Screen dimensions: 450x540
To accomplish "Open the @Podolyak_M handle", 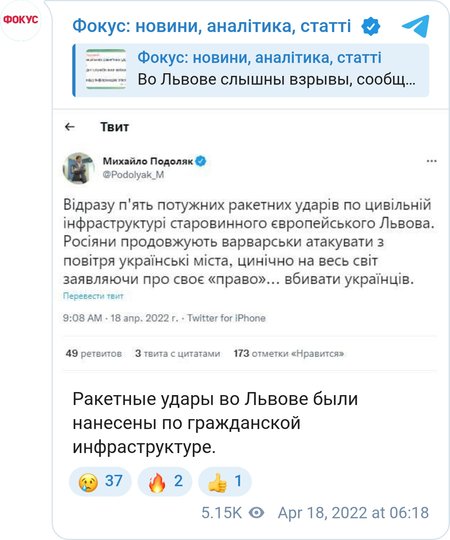I will tap(133, 175).
